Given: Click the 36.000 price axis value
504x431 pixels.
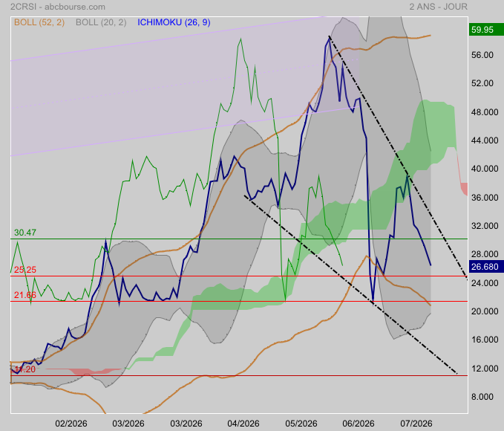Looking at the screenshot, I should coord(485,198).
